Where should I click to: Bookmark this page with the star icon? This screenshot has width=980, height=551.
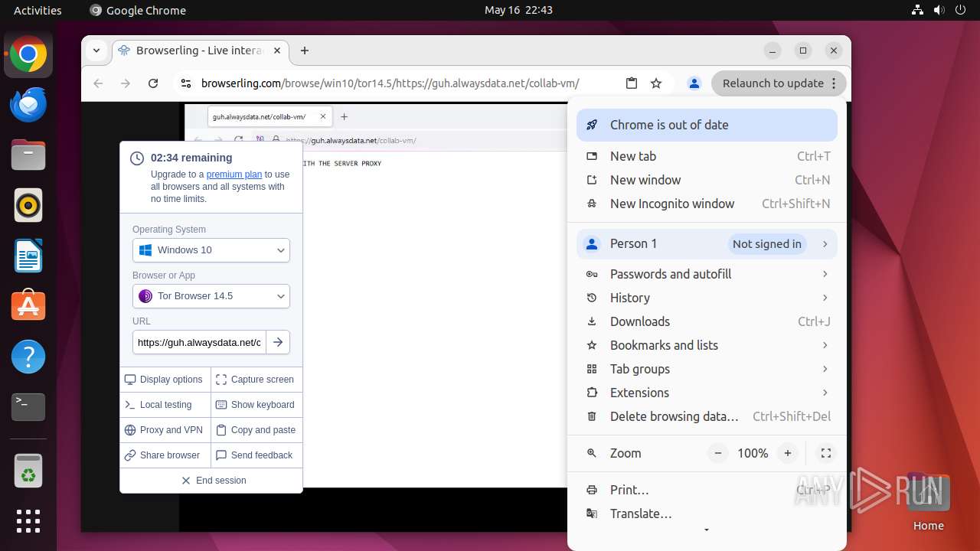(x=656, y=83)
